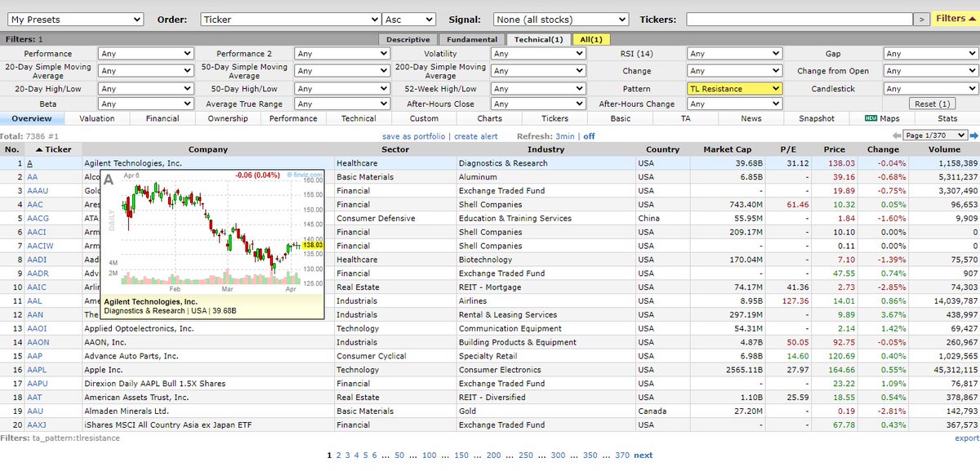This screenshot has width=980, height=471.
Task: Turn refresh off link
Action: (589, 136)
